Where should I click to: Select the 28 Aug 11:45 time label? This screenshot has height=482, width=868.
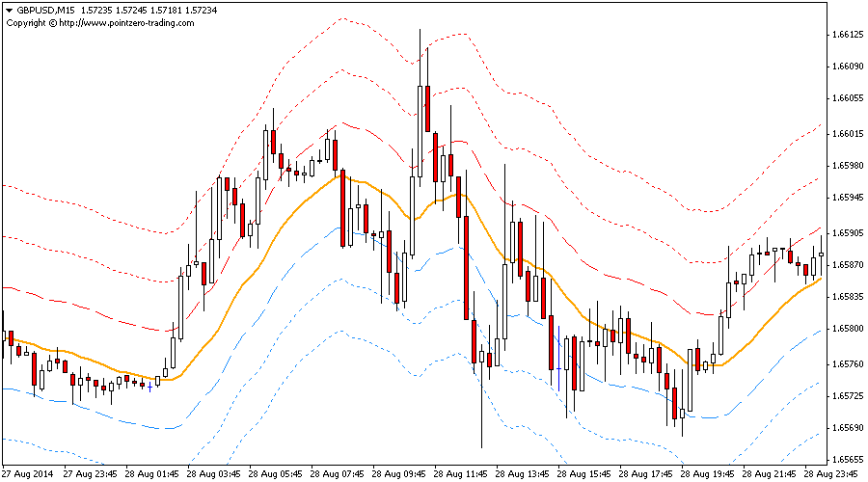pos(462,473)
